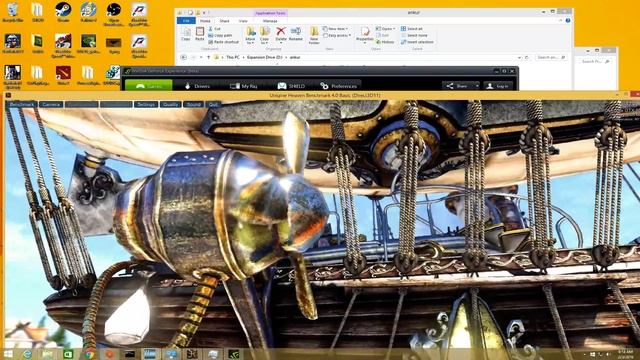Click the New folder icon in Explorer
640x360 pixels.
[314, 35]
